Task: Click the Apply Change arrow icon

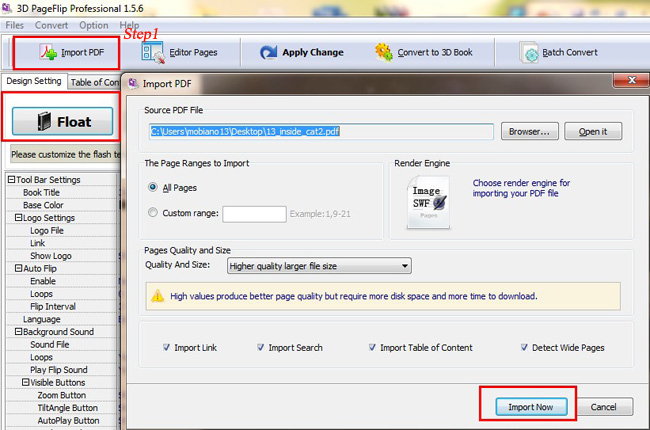Action: point(268,53)
